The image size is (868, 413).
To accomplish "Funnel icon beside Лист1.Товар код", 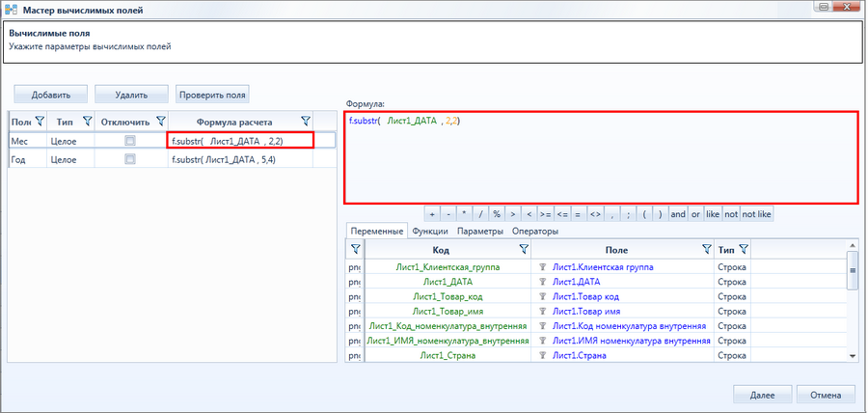I will (543, 297).
